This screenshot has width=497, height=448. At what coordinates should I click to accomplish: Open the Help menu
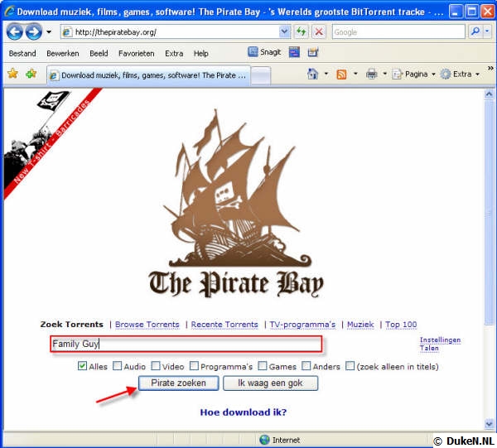(x=201, y=54)
